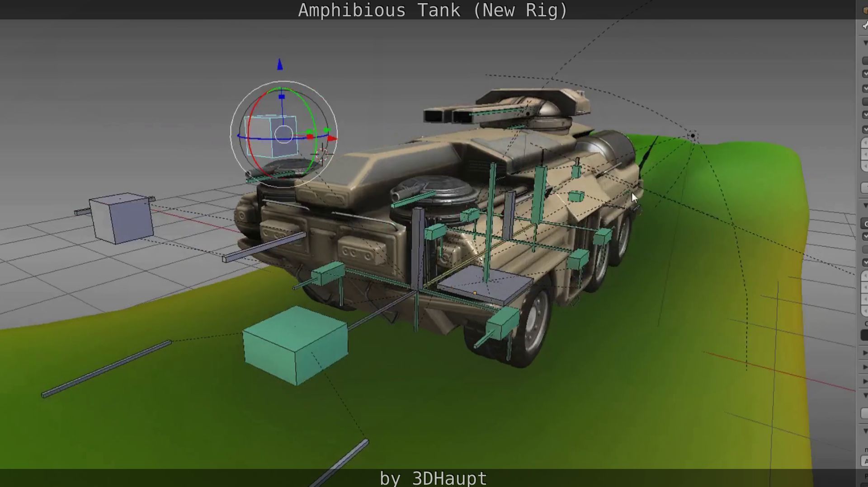Select the long gray rod bone on the grass
The width and height of the screenshot is (868, 487).
click(x=107, y=369)
